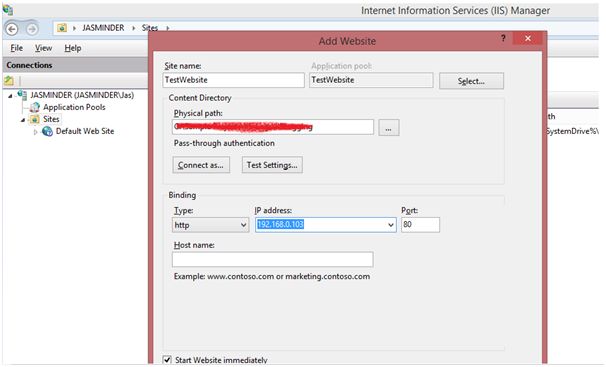Click the Connect as... button
Viewport: 606px width, 367px height.
(201, 165)
